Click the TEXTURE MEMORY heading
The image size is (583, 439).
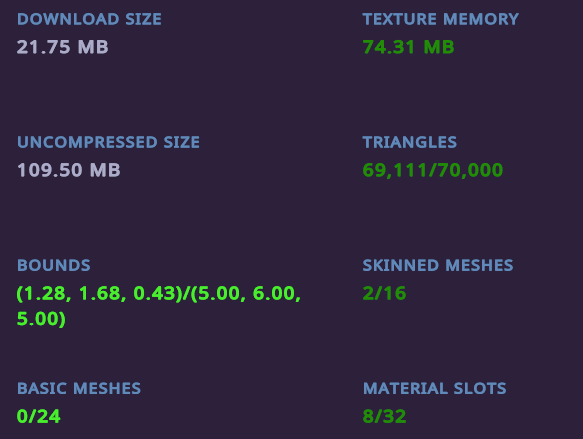pos(441,19)
